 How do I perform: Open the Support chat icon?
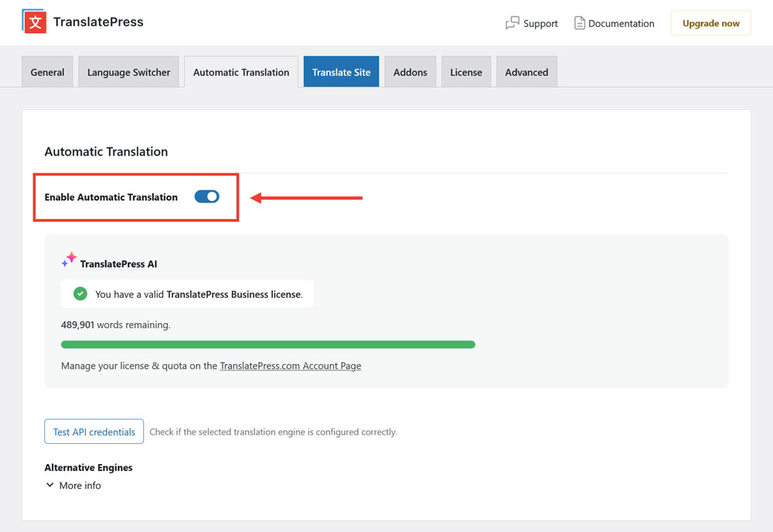pos(512,23)
